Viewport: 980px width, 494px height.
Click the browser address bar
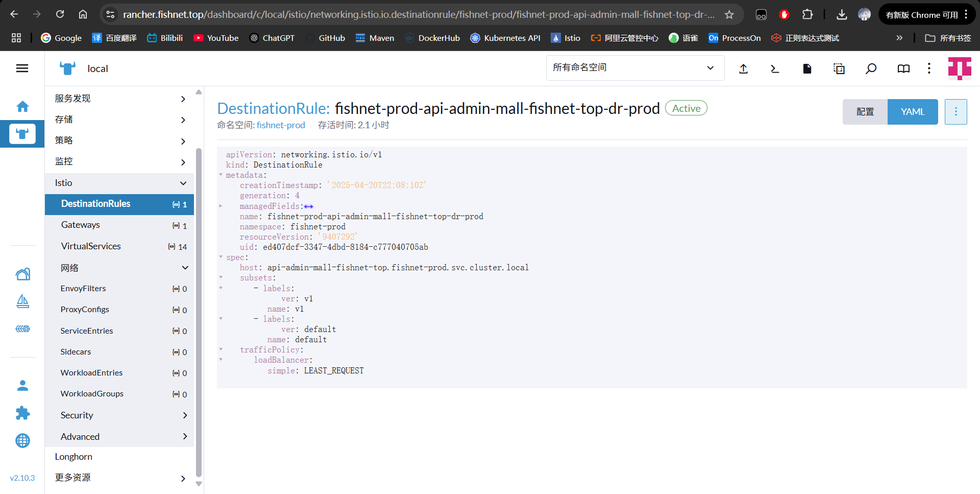pyautogui.click(x=419, y=15)
